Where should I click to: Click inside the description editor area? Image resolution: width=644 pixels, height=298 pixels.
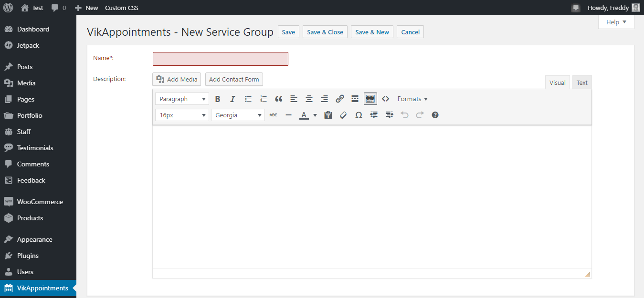[x=372, y=196]
